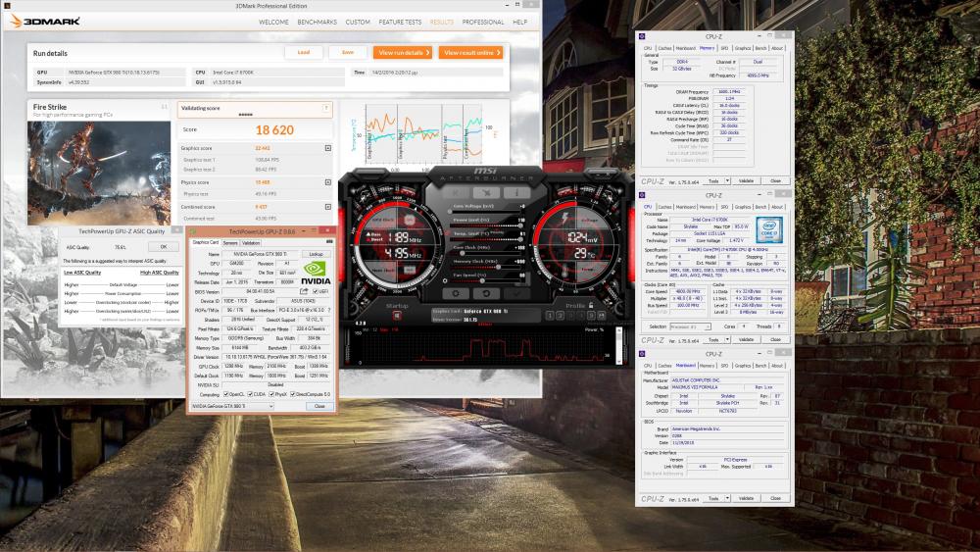Click 3DMark logo in header
Screen dimensions: 980x552
[45, 22]
